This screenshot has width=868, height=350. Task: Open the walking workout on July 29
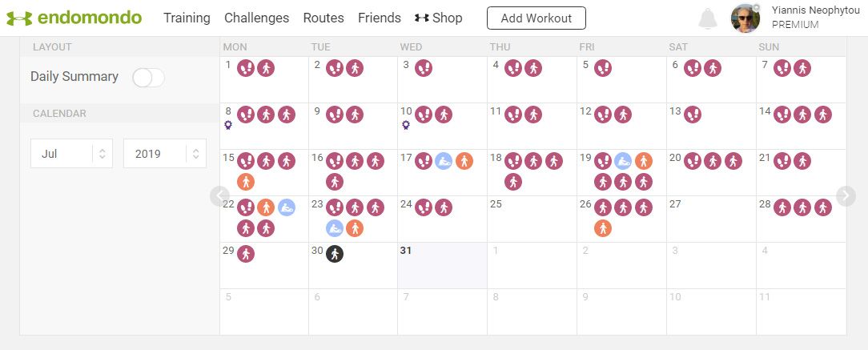246,254
